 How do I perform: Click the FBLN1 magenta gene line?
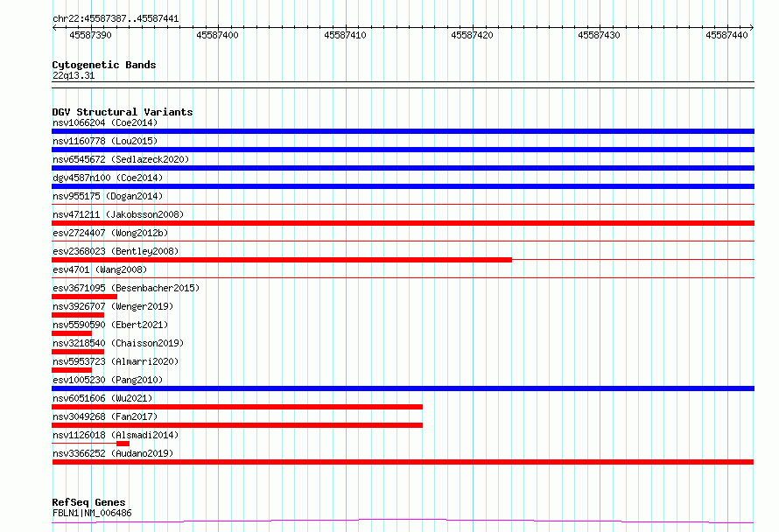click(x=403, y=521)
